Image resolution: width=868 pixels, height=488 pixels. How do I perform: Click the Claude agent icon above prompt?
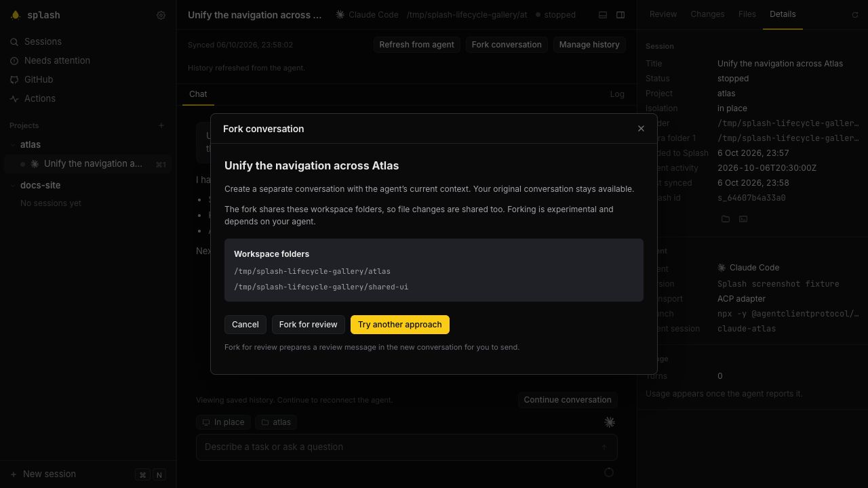(x=610, y=422)
